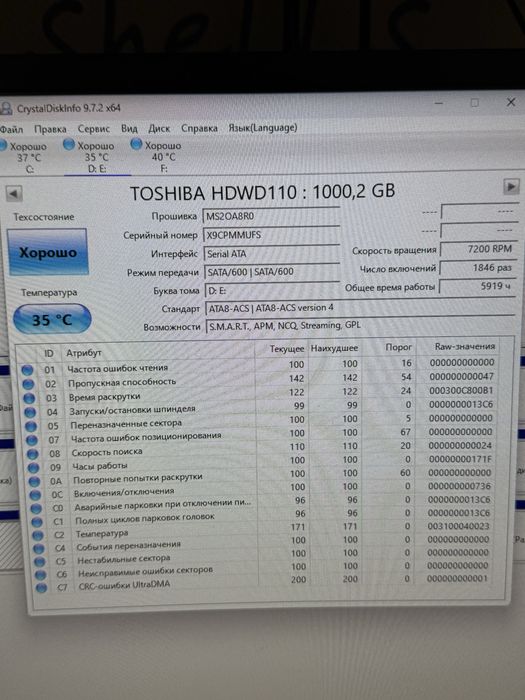Open the Справка menu
The height and width of the screenshot is (700, 525).
(199, 128)
